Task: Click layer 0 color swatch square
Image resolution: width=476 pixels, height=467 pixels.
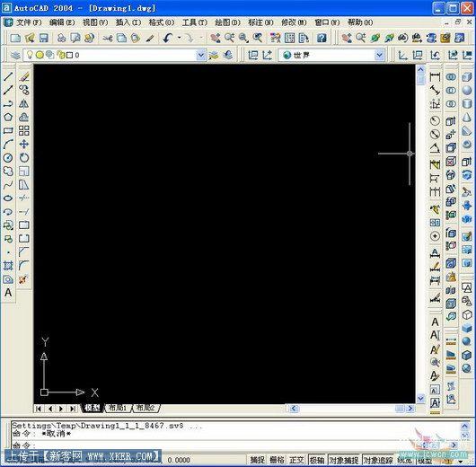Action: pyautogui.click(x=69, y=55)
